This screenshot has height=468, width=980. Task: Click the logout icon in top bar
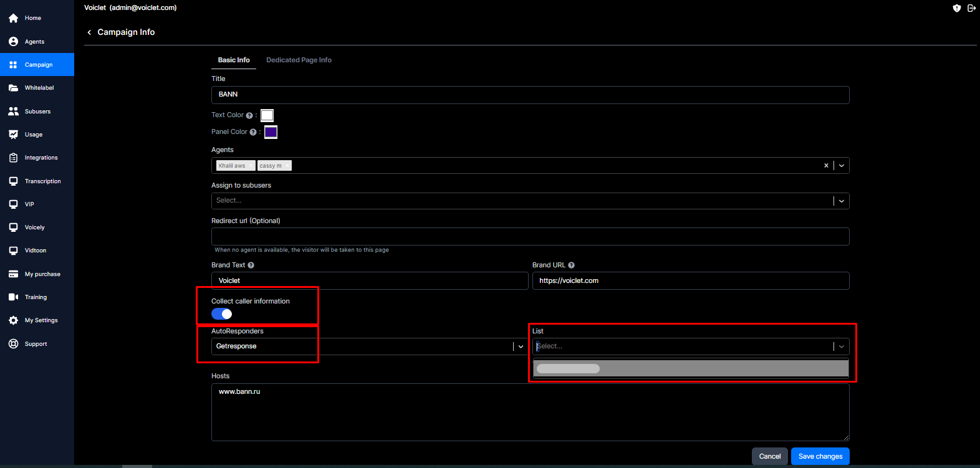971,8
